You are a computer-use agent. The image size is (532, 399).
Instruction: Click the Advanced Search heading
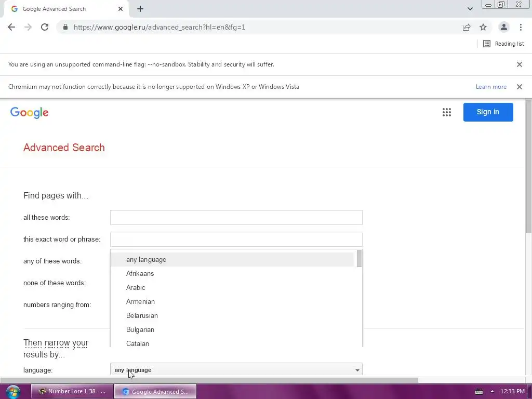click(64, 148)
